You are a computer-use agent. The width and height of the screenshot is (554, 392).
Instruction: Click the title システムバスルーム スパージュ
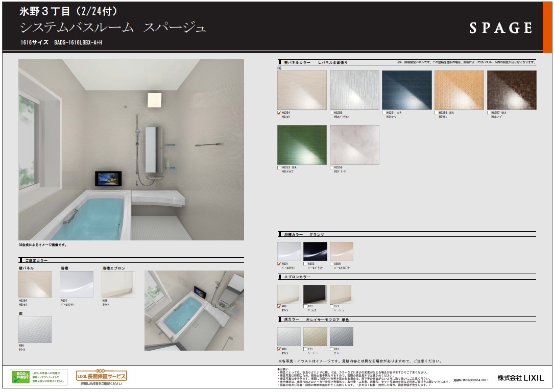(x=113, y=28)
